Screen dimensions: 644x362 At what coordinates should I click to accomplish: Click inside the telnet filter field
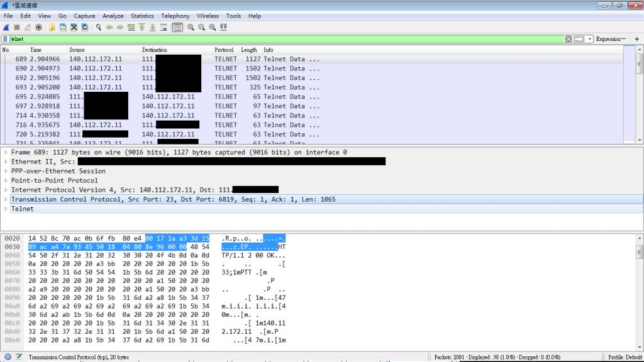287,39
